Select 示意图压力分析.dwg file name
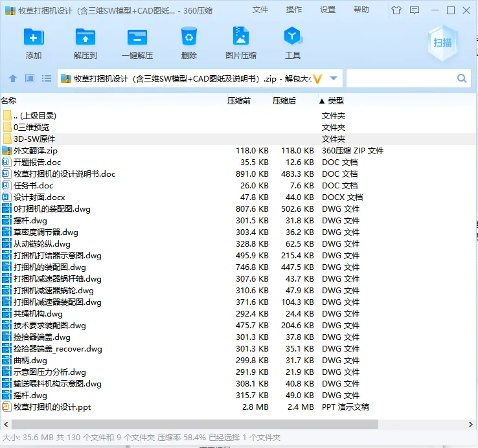478x448 pixels. 50,372
